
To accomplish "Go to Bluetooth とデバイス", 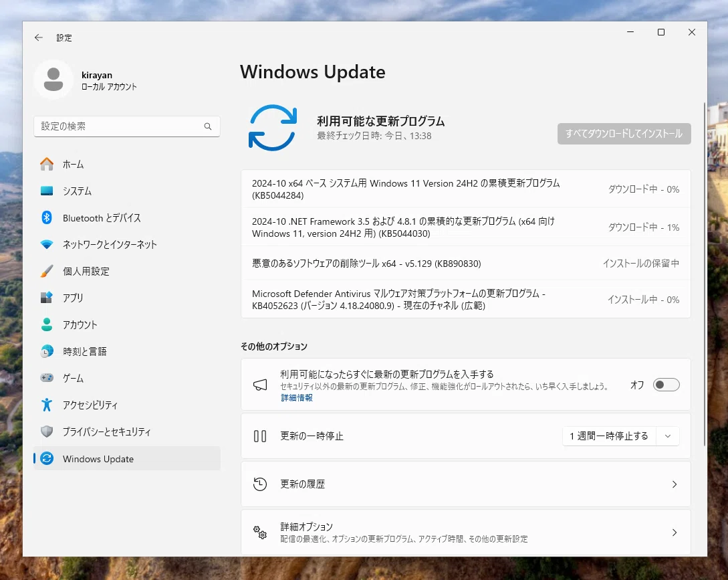I will tap(127, 217).
